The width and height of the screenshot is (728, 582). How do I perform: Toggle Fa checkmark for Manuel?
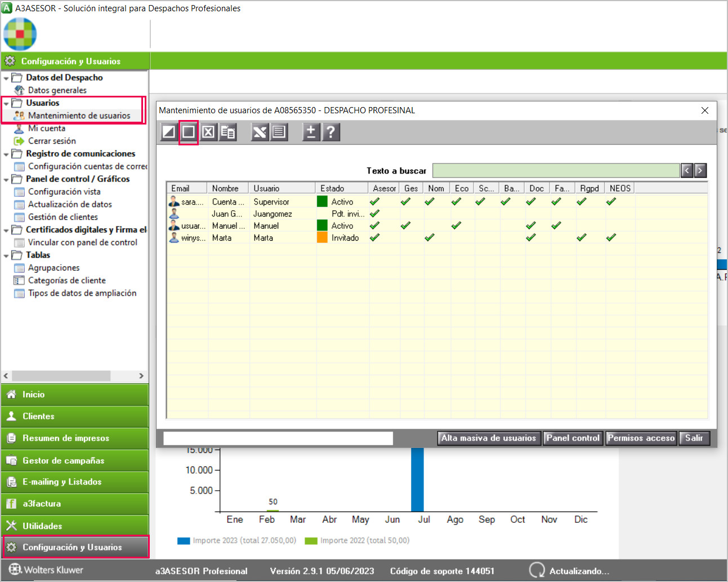pos(556,225)
